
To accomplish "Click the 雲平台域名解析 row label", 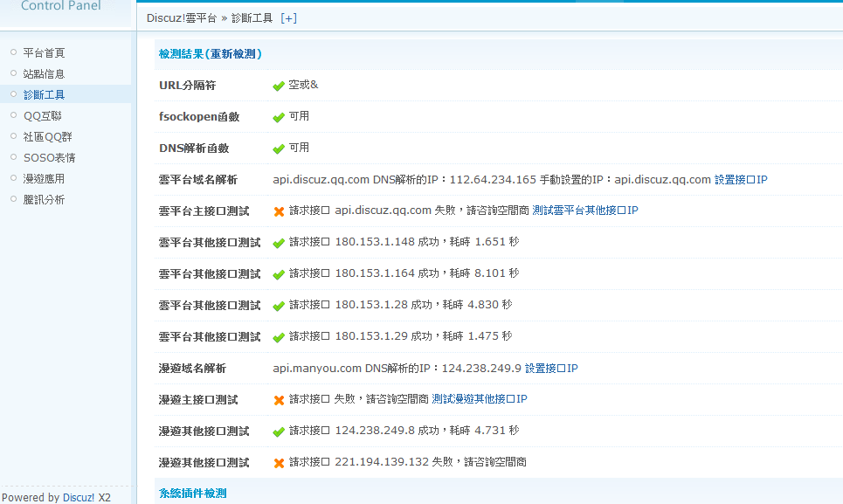I will tap(197, 180).
